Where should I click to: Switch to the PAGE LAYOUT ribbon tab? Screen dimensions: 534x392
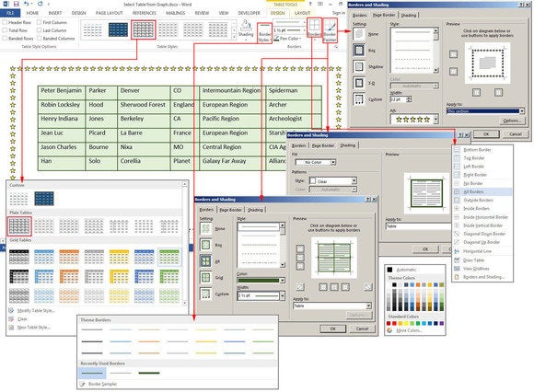click(109, 13)
